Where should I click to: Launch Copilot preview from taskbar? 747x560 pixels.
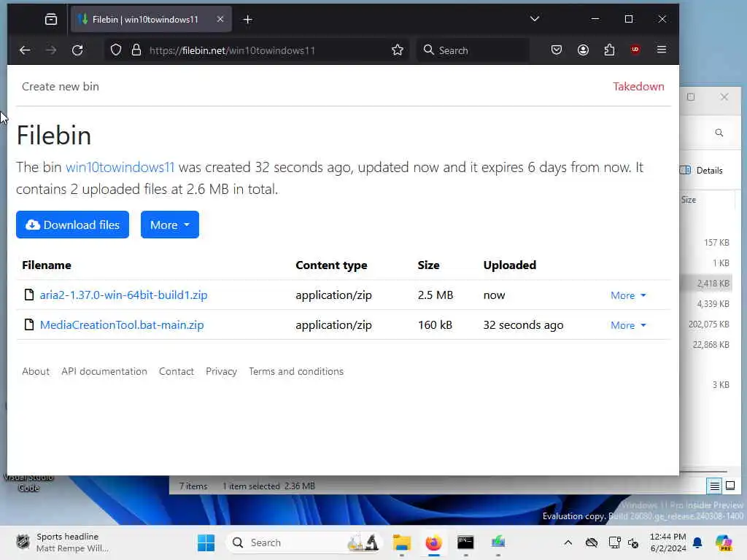(x=724, y=542)
